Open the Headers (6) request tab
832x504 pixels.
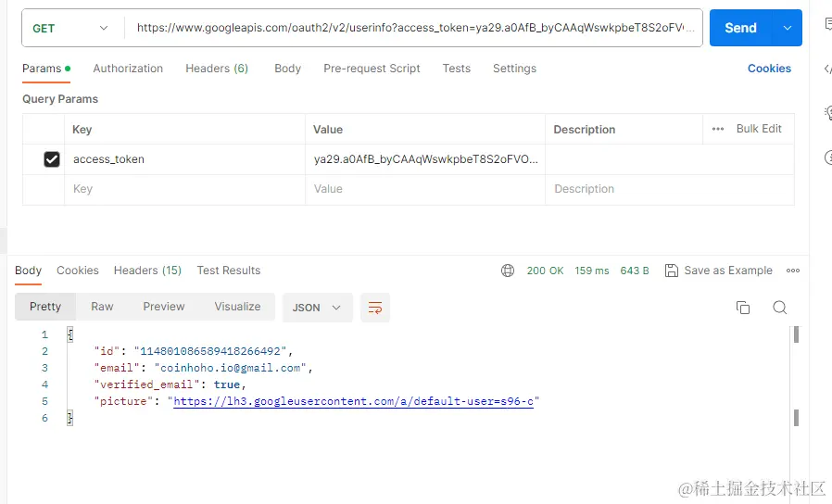coord(217,69)
